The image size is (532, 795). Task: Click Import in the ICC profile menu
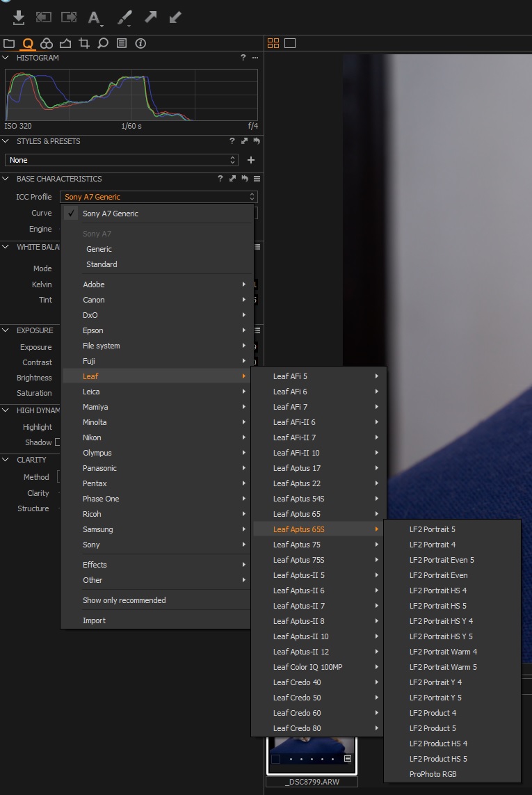(x=94, y=620)
